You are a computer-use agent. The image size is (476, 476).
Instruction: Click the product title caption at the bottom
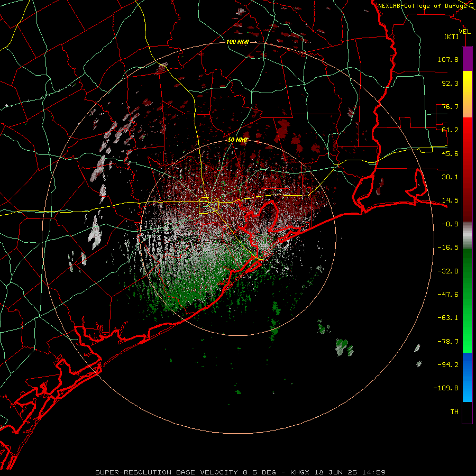(240, 472)
